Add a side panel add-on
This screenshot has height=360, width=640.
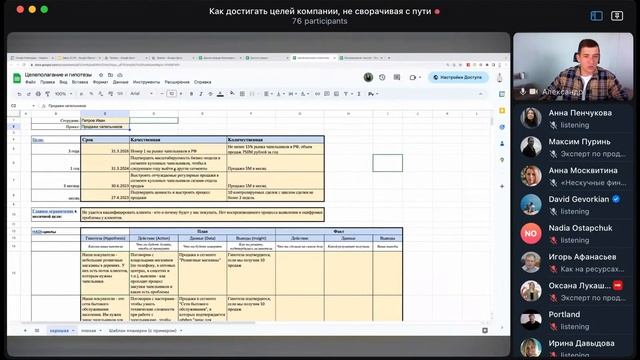(x=502, y=186)
